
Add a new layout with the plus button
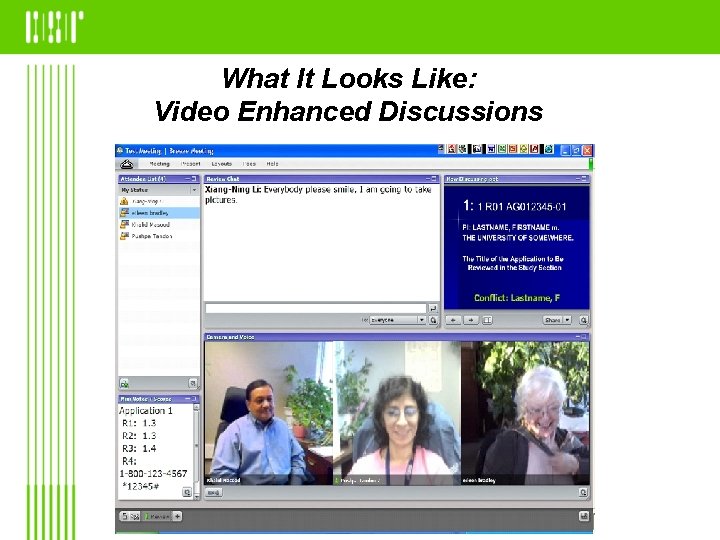coord(177,516)
